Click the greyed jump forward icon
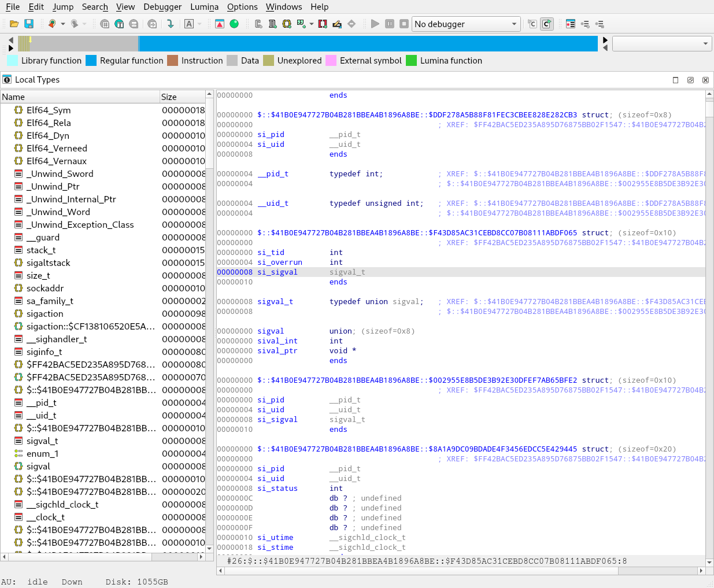Image resolution: width=714 pixels, height=588 pixels. coord(75,24)
